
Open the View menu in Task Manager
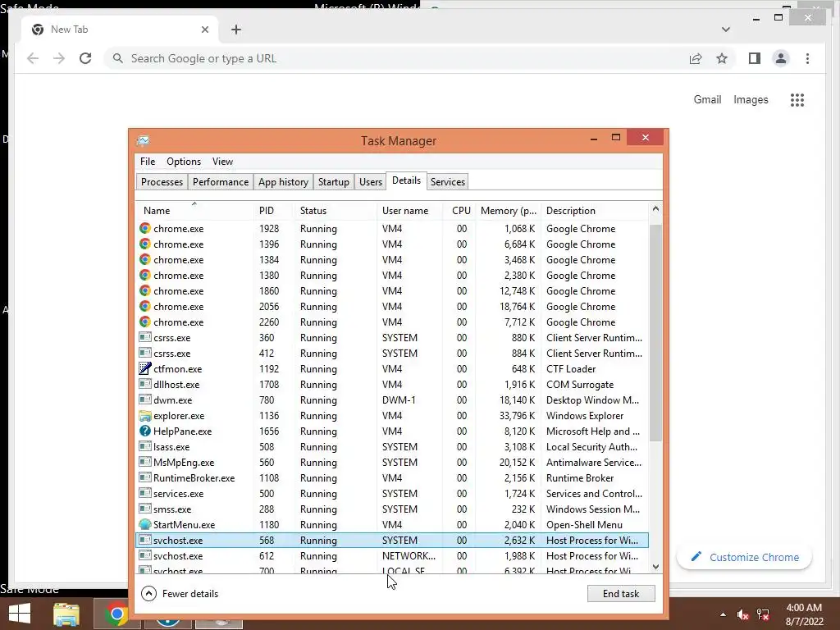[x=222, y=162]
